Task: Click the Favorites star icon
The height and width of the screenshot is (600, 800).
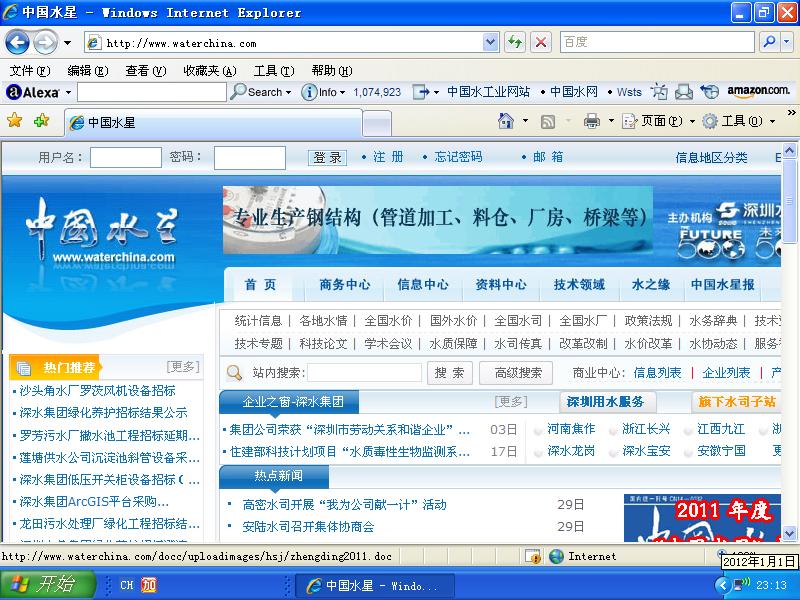Action: point(15,120)
